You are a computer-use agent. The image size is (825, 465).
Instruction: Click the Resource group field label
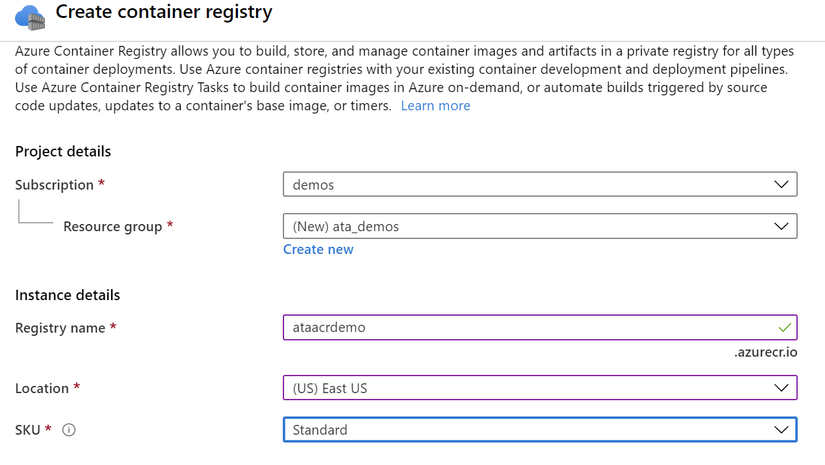click(113, 227)
